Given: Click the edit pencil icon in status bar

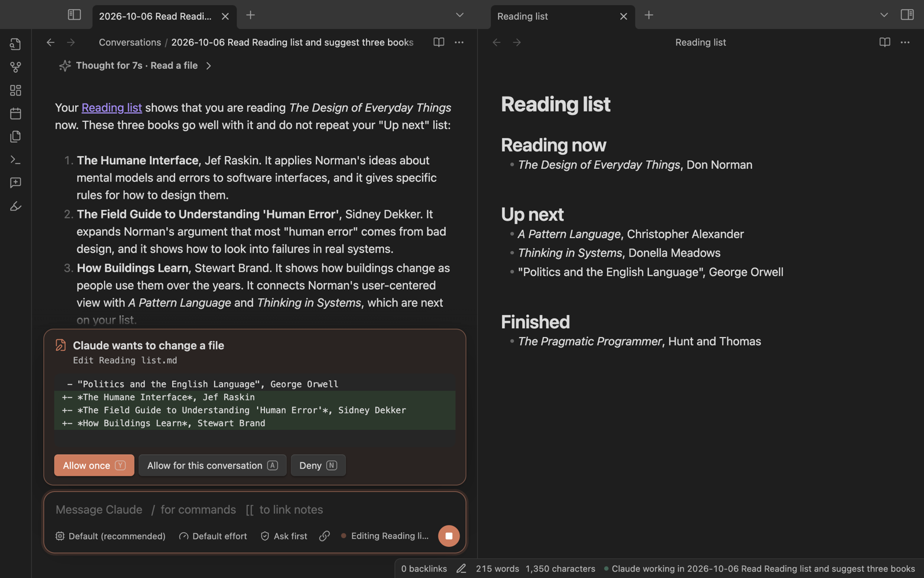Looking at the screenshot, I should pyautogui.click(x=461, y=569).
